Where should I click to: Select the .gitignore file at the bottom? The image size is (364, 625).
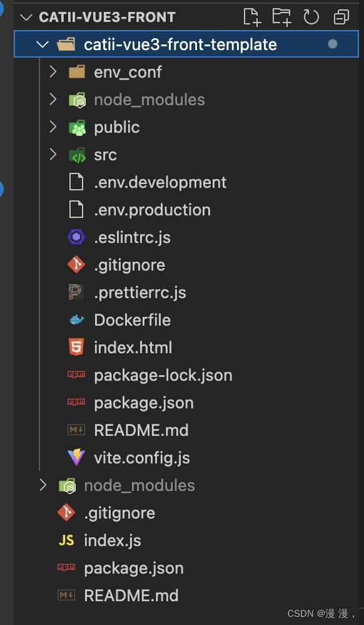[119, 512]
